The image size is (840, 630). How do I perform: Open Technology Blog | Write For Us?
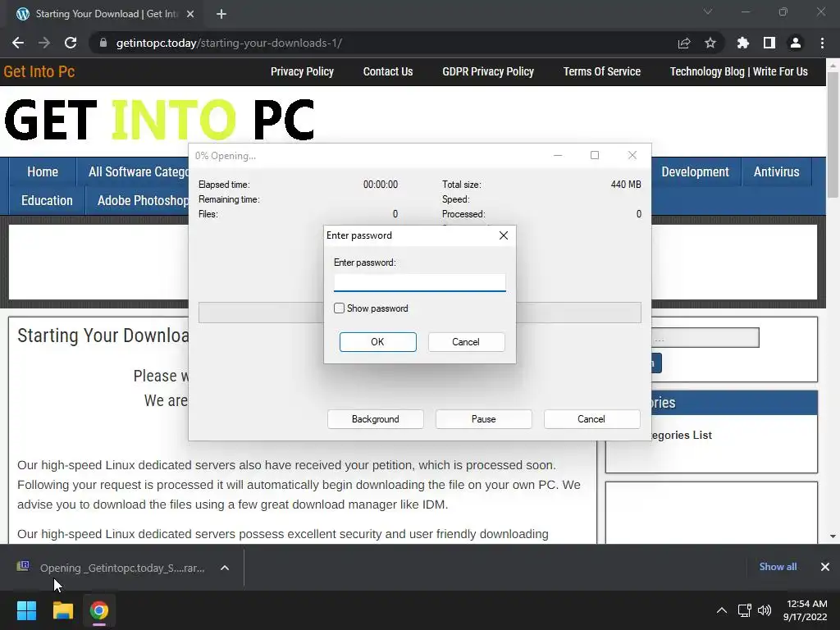click(739, 72)
